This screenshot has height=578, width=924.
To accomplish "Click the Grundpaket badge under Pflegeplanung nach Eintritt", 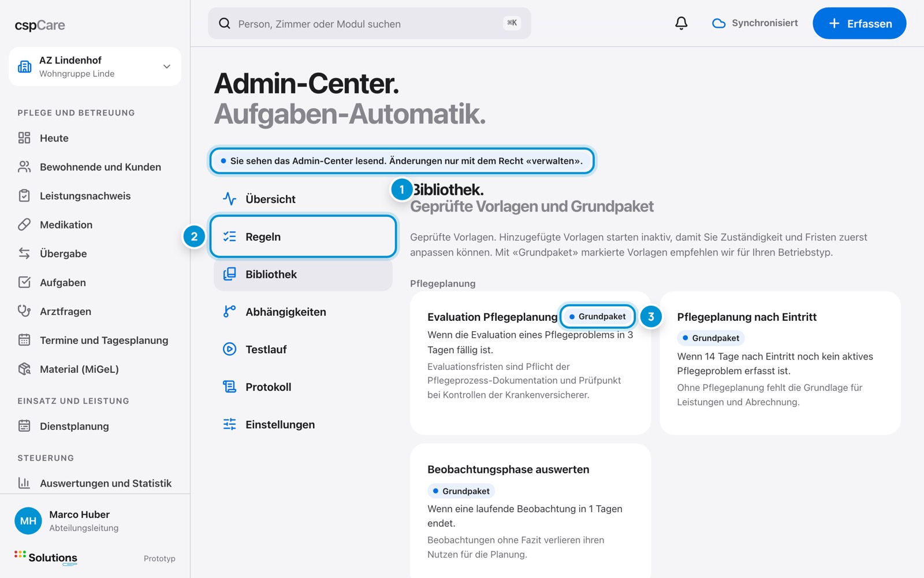I will pos(711,338).
